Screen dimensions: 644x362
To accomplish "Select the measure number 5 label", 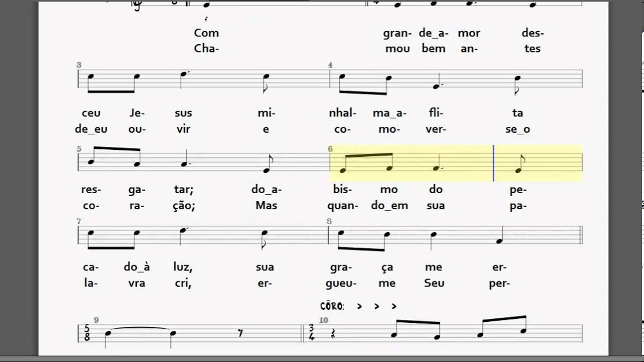I will click(79, 149).
